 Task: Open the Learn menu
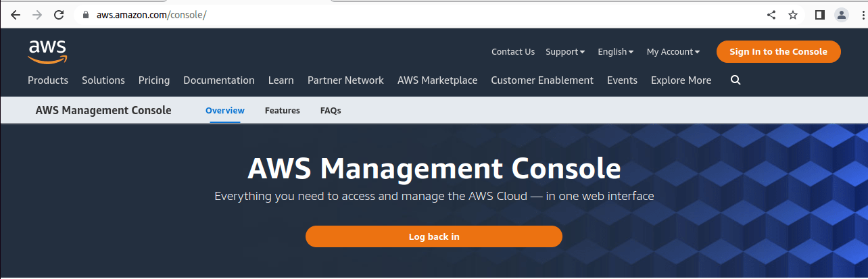(x=281, y=80)
